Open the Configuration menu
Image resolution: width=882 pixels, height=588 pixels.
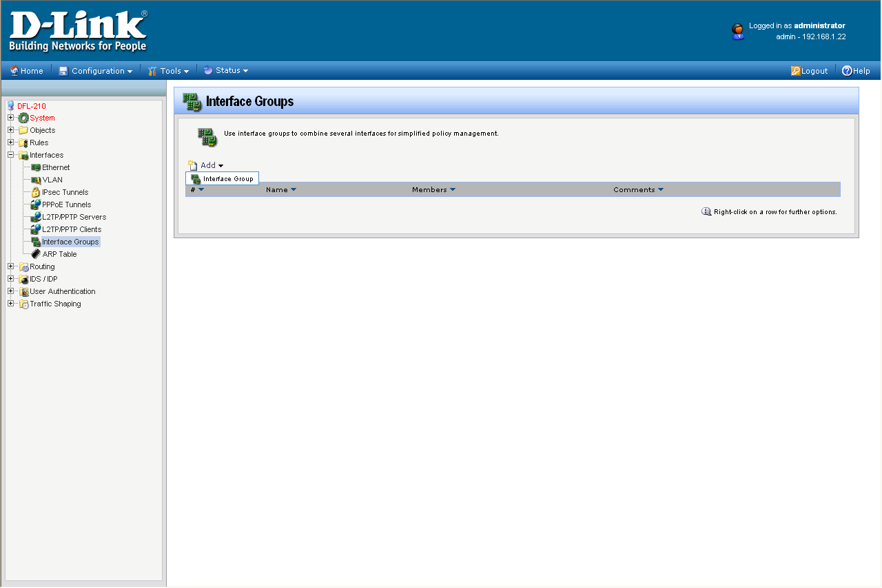click(x=101, y=71)
